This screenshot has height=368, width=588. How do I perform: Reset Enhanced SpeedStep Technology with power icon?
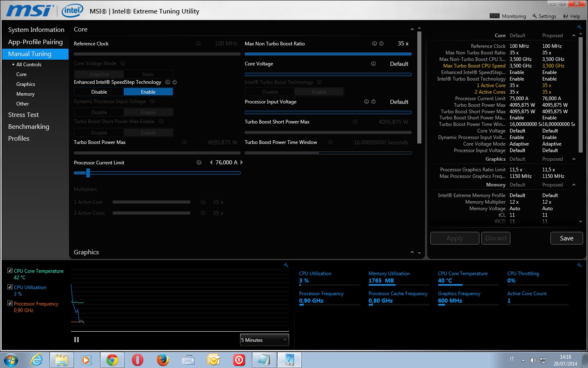coord(174,82)
